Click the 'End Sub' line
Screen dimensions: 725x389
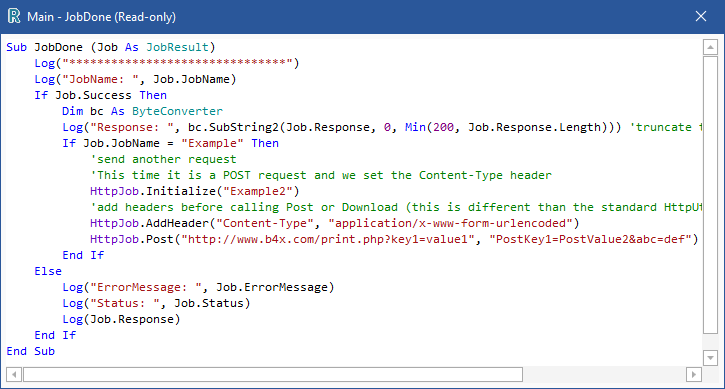click(x=31, y=351)
